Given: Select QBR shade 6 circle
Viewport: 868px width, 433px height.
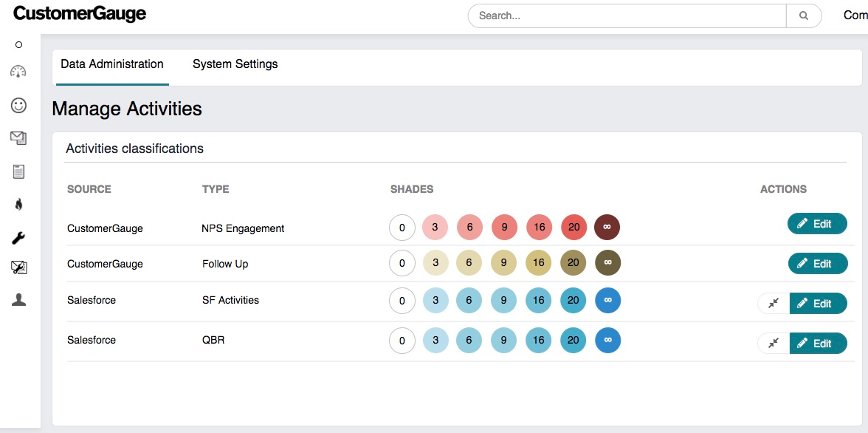Looking at the screenshot, I should pyautogui.click(x=469, y=340).
